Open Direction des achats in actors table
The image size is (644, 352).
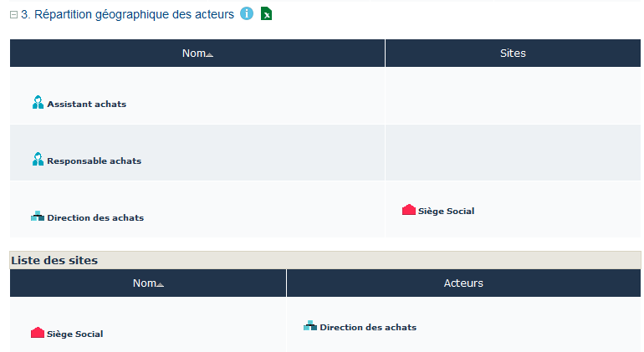tap(95, 217)
